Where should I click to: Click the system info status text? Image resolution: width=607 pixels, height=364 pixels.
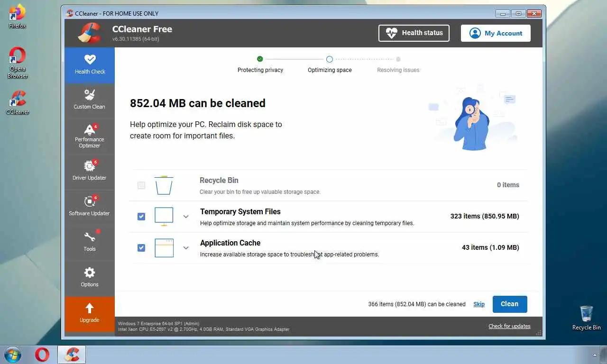[x=203, y=327]
